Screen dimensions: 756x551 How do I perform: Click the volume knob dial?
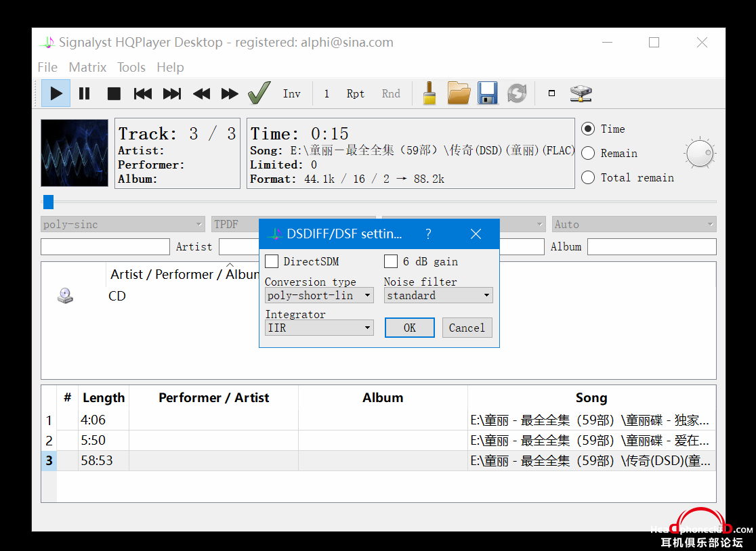pyautogui.click(x=700, y=153)
